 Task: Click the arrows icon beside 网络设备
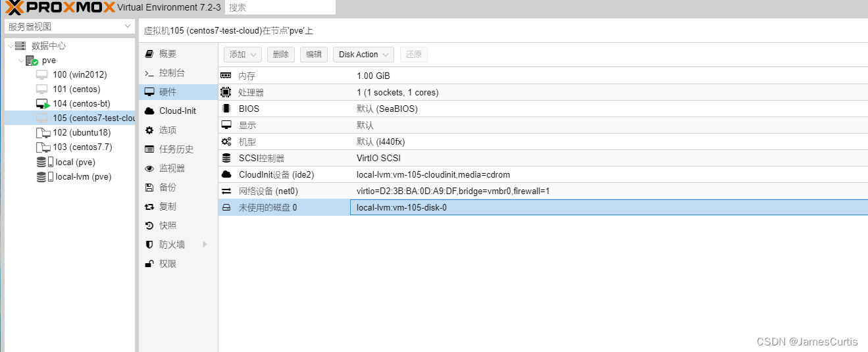pos(226,191)
